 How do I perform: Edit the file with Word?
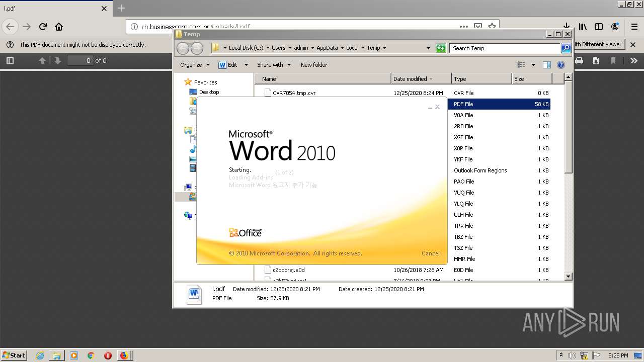click(x=228, y=65)
